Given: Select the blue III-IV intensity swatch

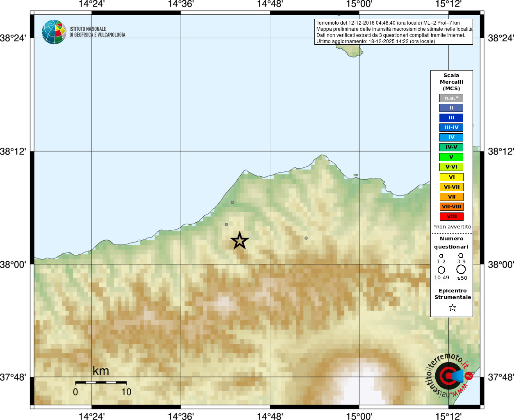Looking at the screenshot, I should pyautogui.click(x=451, y=128).
